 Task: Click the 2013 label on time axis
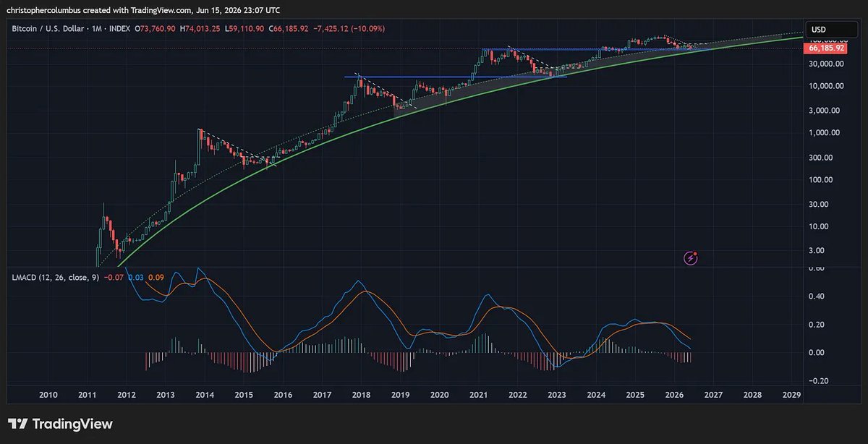coord(166,396)
